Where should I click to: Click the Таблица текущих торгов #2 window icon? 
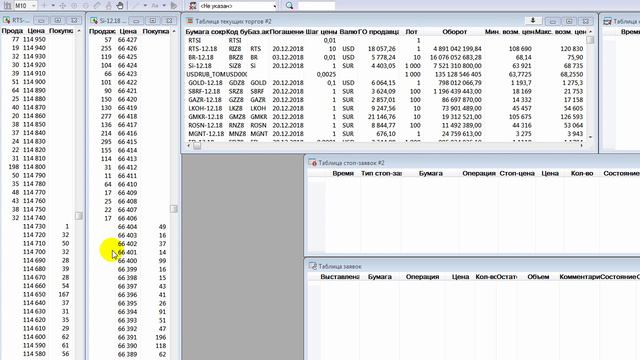coord(190,21)
